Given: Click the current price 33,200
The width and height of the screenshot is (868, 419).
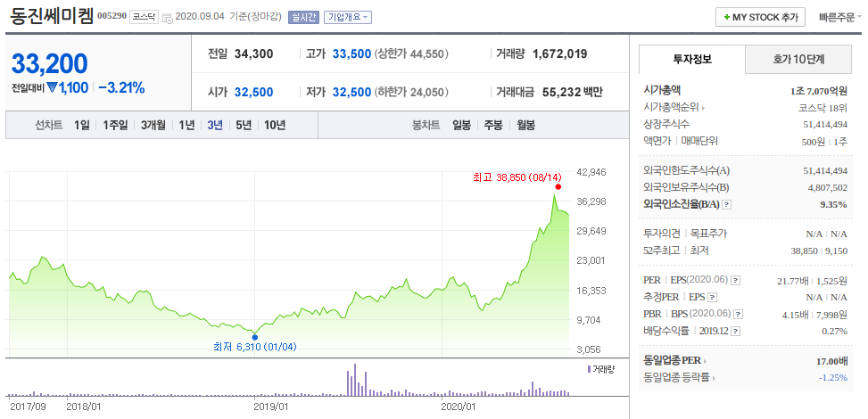Looking at the screenshot, I should click(x=50, y=63).
